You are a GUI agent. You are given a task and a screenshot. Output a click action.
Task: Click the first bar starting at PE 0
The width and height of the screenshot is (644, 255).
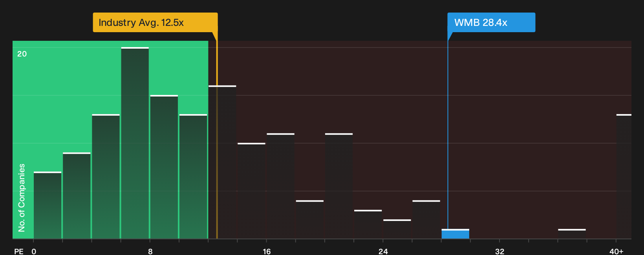pos(48,205)
